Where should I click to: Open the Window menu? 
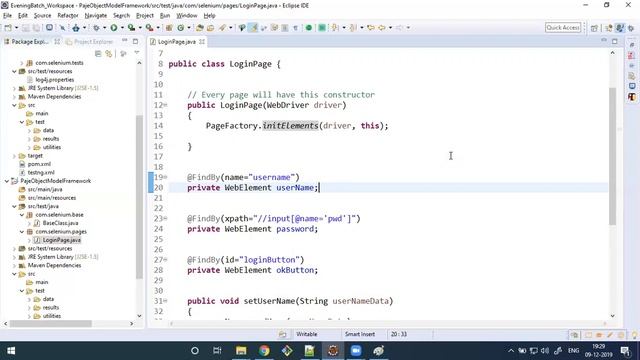[x=187, y=16]
